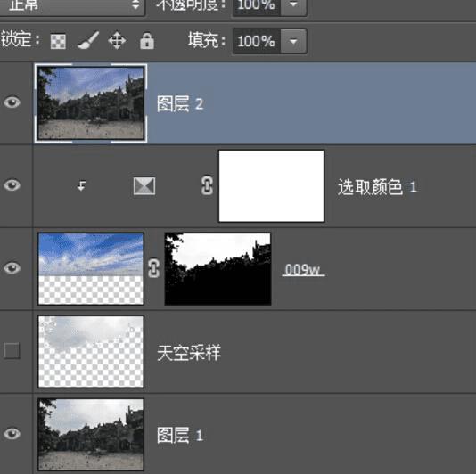The height and width of the screenshot is (474, 476).
Task: Click clipping arrow icon on 选取颜色 1
Action: click(81, 185)
